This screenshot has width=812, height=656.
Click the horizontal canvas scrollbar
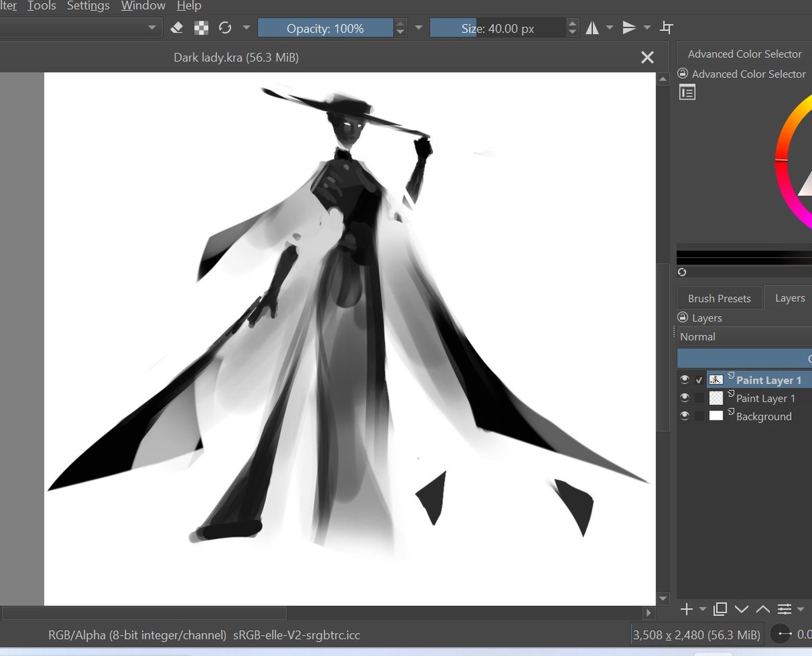pos(143,613)
